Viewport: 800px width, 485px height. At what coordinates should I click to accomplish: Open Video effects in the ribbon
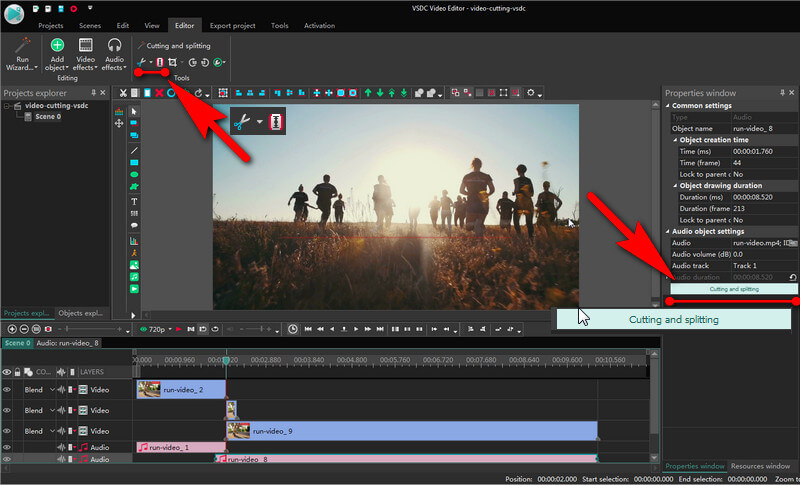tap(85, 54)
